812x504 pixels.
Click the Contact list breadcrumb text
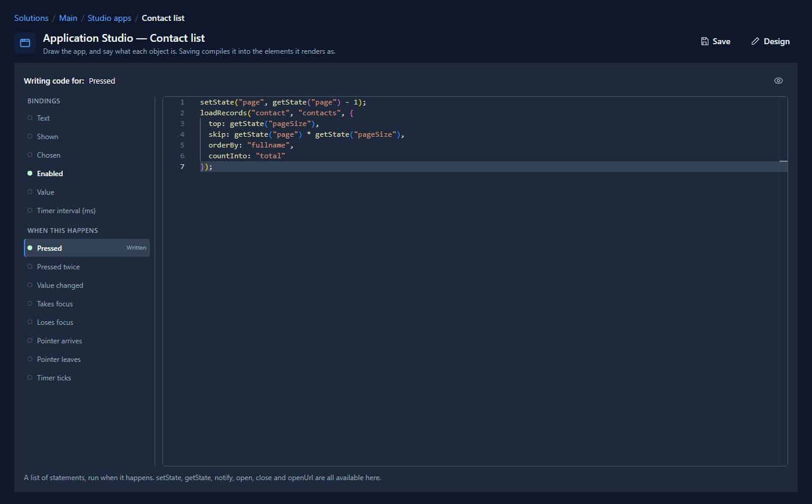coord(163,18)
